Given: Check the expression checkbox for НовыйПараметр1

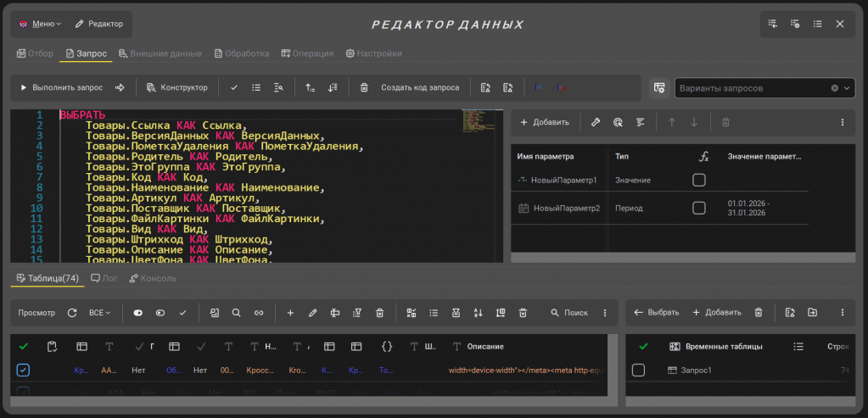Looking at the screenshot, I should [x=699, y=180].
